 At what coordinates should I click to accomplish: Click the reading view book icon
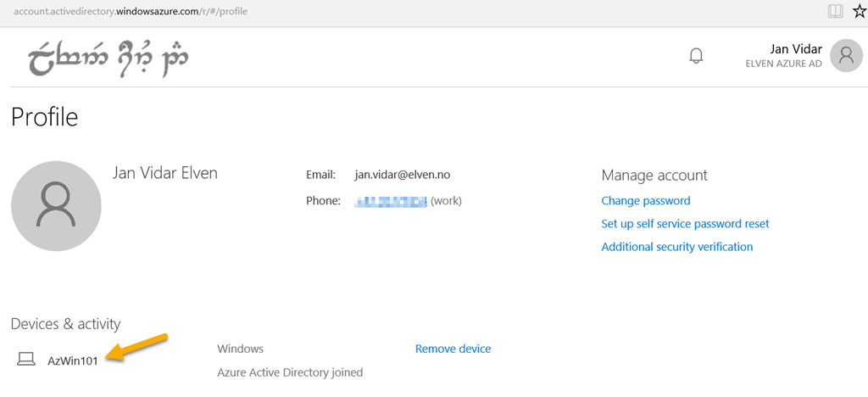coord(835,11)
